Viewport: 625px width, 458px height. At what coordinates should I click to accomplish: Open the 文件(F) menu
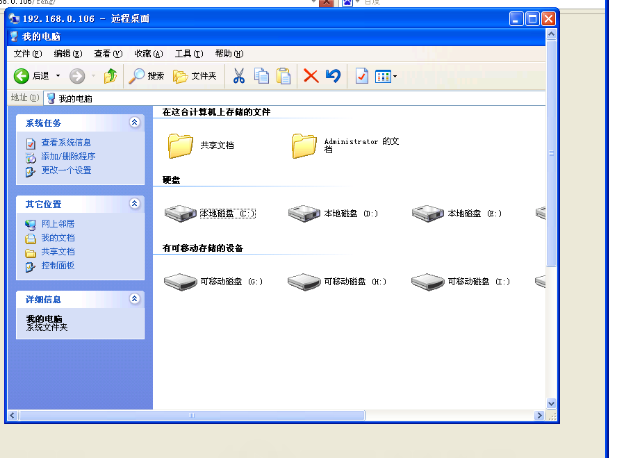(x=27, y=53)
